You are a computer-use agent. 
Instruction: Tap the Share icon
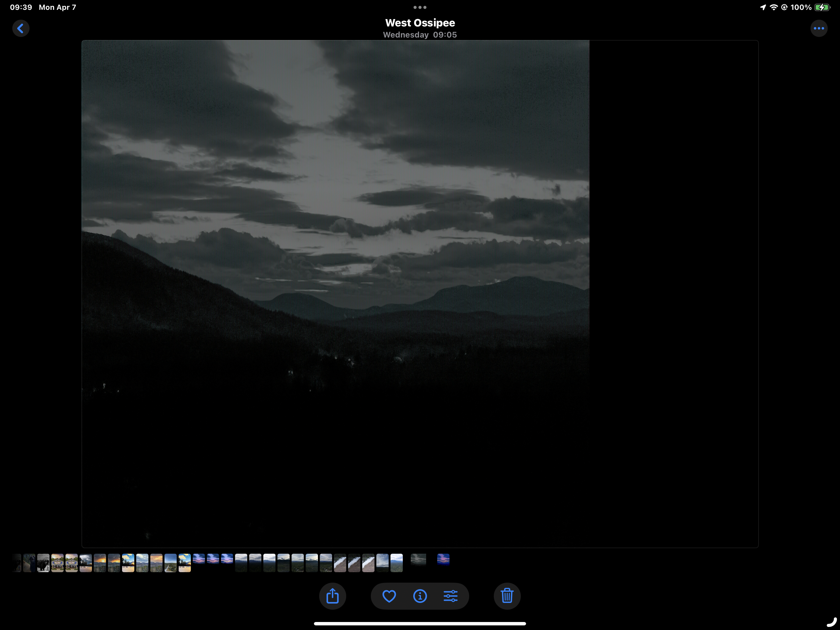coord(332,596)
